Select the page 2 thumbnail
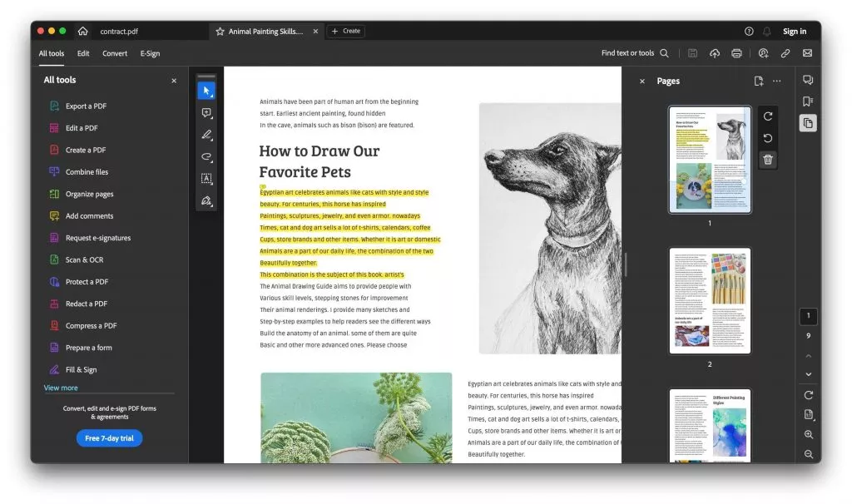The height and width of the screenshot is (504, 852). (x=710, y=300)
